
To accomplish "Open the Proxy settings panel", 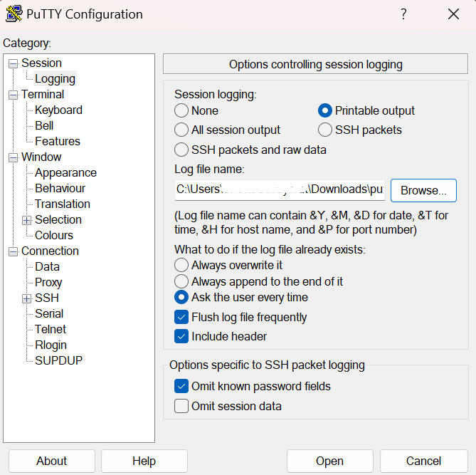I will tap(48, 282).
